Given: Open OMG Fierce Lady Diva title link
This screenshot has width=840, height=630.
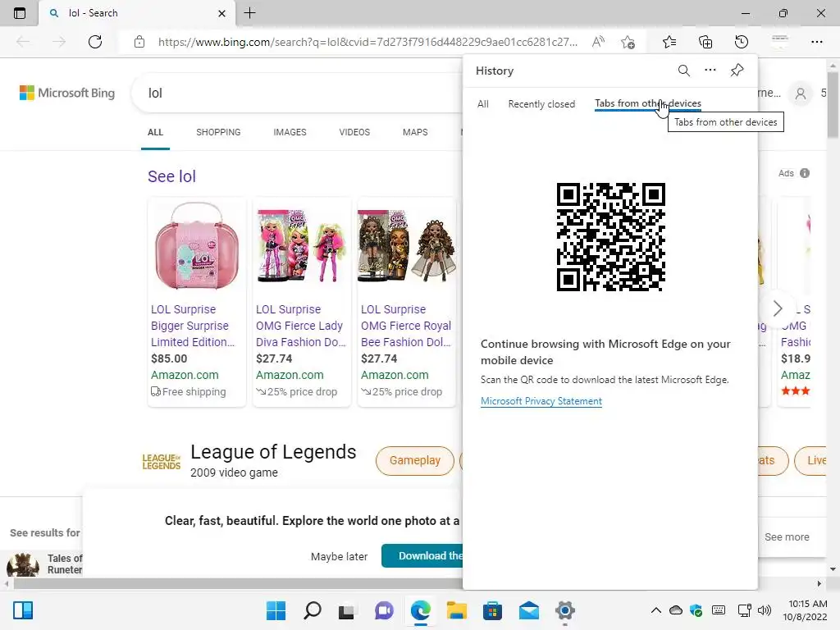Looking at the screenshot, I should (x=300, y=326).
